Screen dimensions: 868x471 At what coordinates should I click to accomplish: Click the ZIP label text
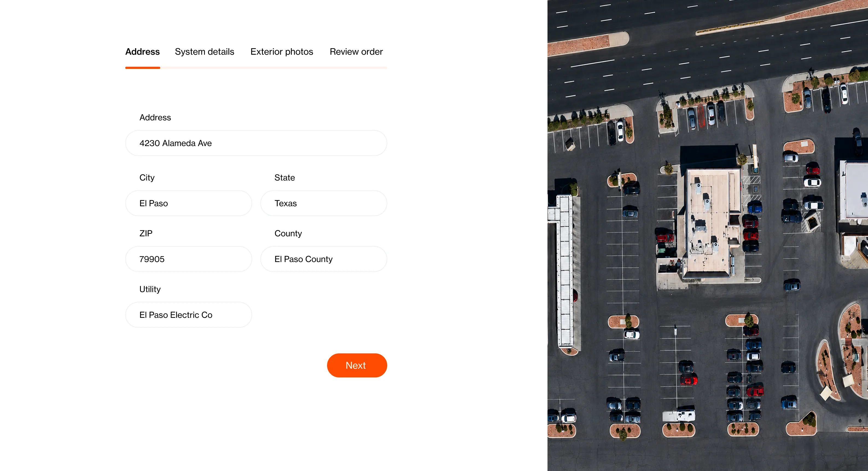tap(146, 233)
